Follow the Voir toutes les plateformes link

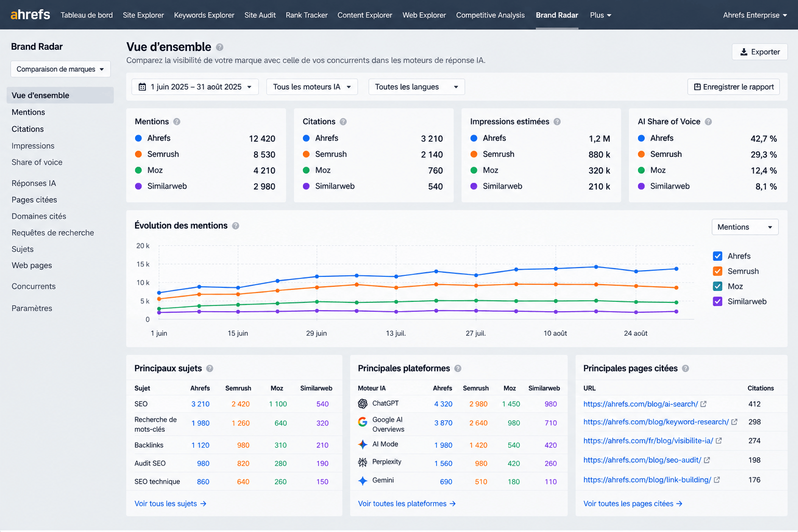pyautogui.click(x=407, y=504)
